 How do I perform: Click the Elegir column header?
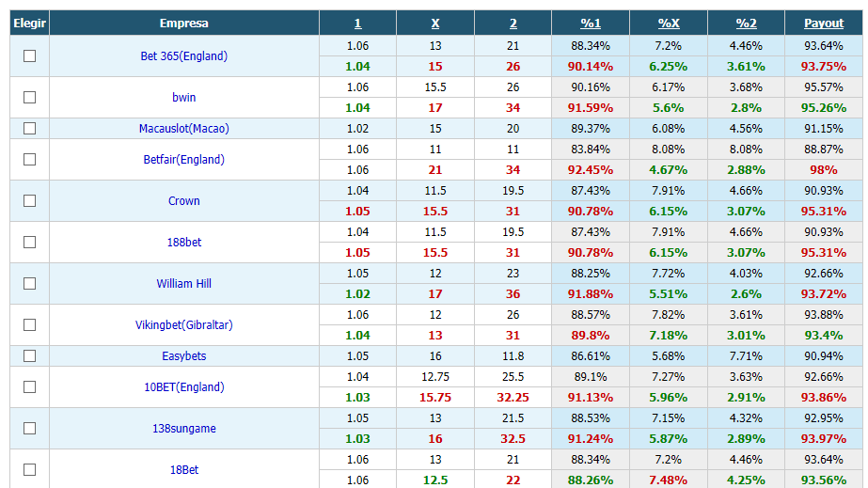point(30,24)
